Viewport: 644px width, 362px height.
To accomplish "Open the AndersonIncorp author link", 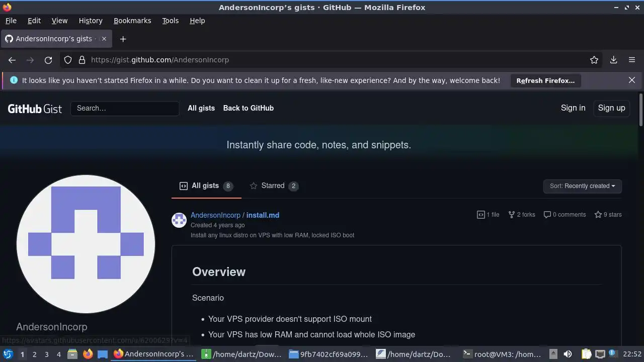I will [x=215, y=215].
